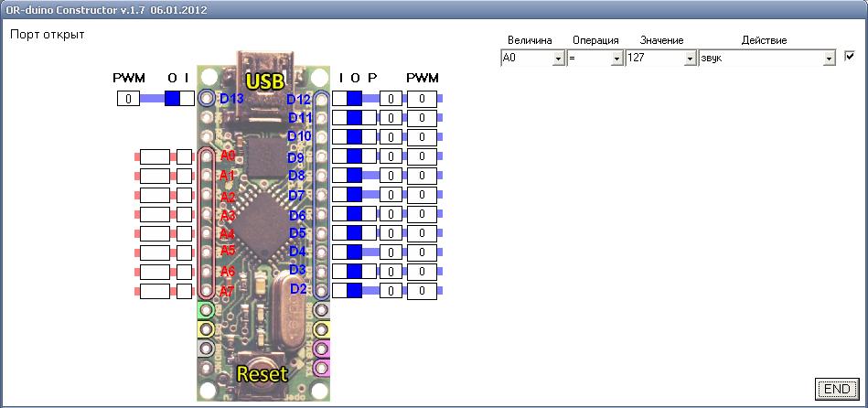Screen dimensions: 868x408
Task: Click the D9 PWM value field
Action: (x=422, y=156)
